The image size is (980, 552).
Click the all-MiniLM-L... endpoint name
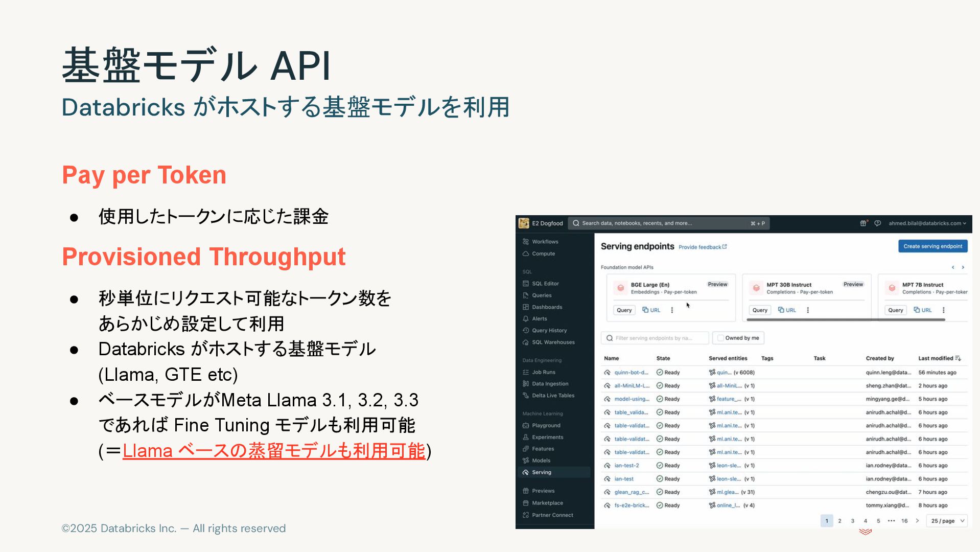tap(632, 386)
